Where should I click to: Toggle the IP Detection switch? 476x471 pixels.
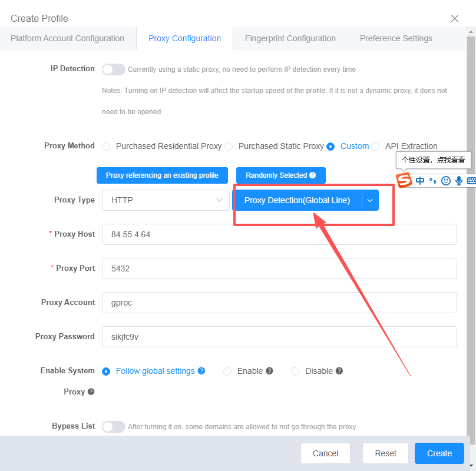(x=114, y=69)
